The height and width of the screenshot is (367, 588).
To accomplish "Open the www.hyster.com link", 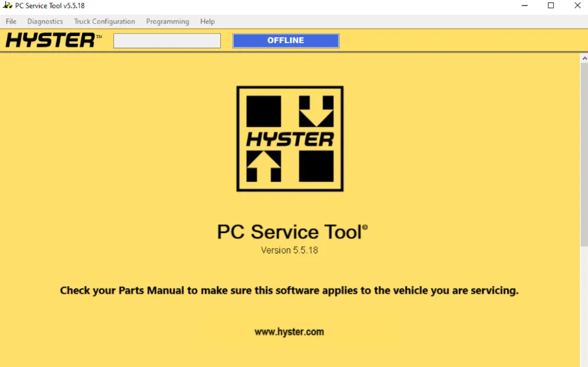I will (x=289, y=332).
